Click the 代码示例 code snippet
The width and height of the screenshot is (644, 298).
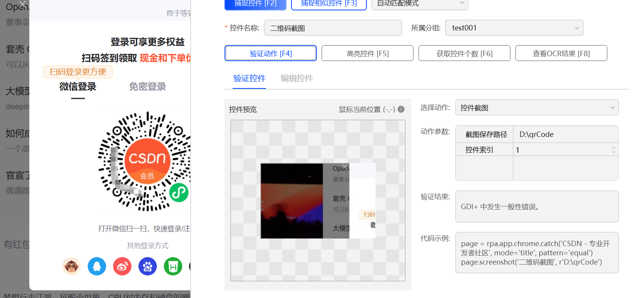(x=537, y=253)
